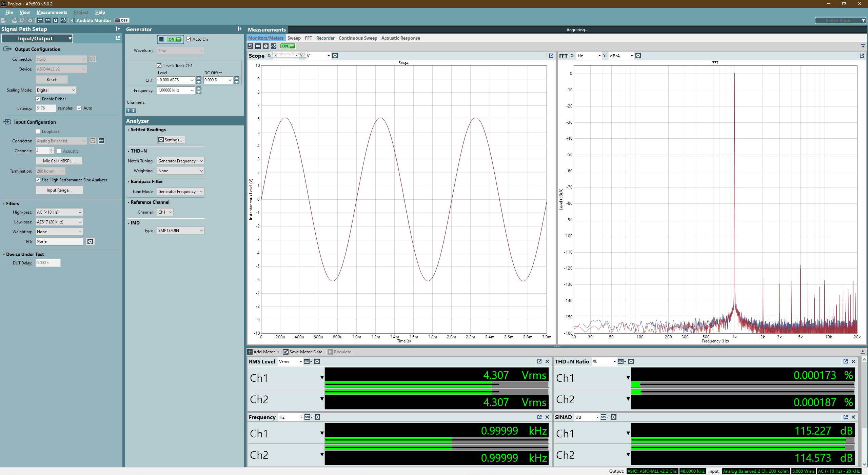Select generator channel 2 button
The image size is (868, 475).
pyautogui.click(x=134, y=111)
